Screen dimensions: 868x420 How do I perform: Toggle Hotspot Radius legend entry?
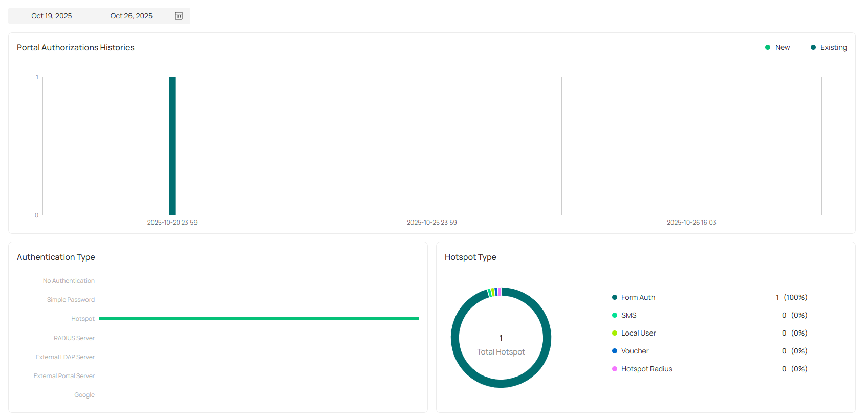tap(642, 369)
